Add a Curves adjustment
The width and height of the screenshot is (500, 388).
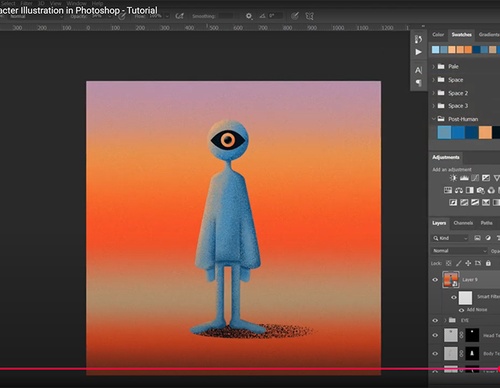tap(475, 178)
